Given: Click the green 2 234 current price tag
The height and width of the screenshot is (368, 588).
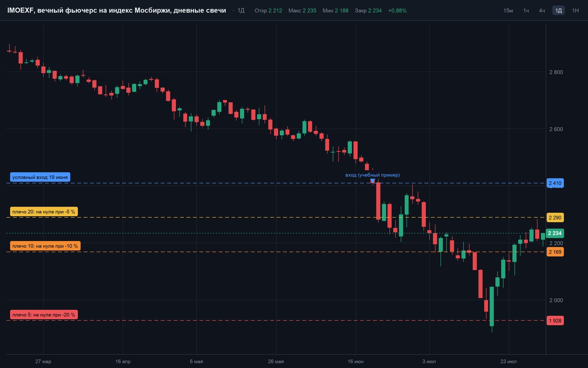Looking at the screenshot, I should click(555, 233).
